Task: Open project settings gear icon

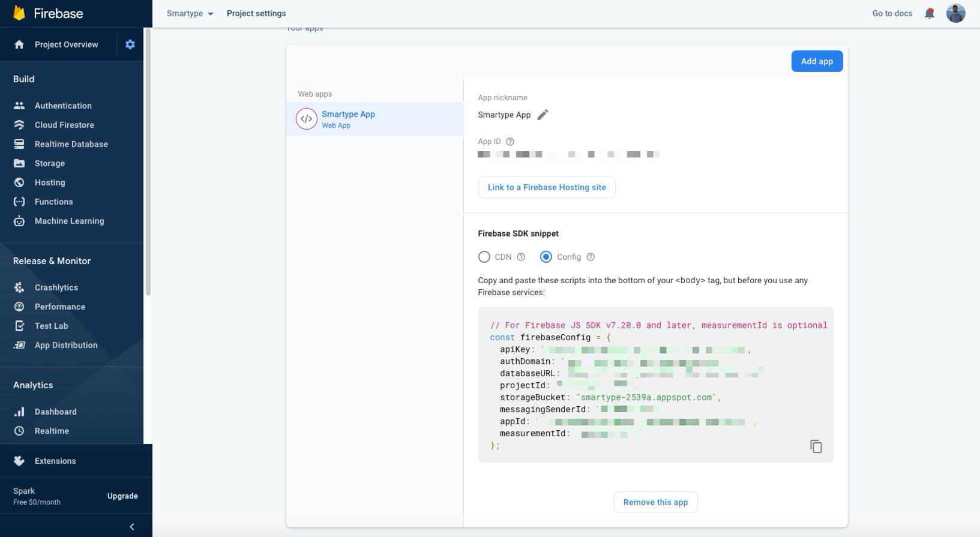Action: click(x=130, y=44)
